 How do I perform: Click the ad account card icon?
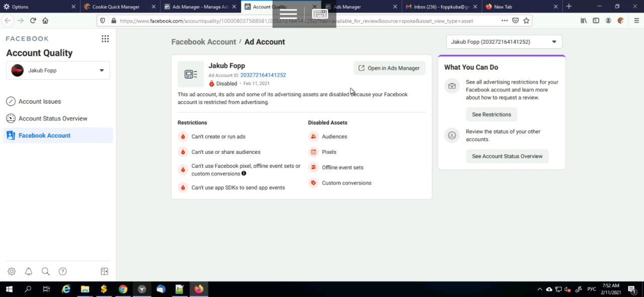coord(191,74)
